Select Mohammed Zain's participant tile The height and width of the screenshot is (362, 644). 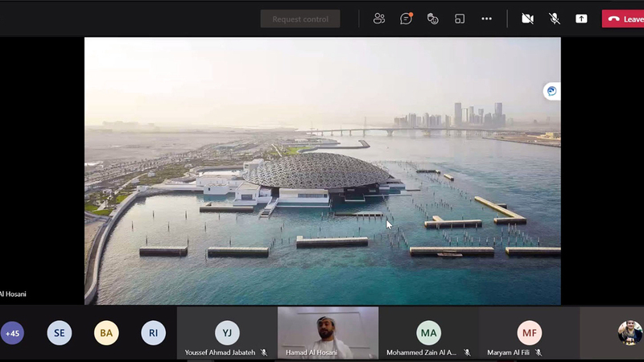(x=428, y=332)
